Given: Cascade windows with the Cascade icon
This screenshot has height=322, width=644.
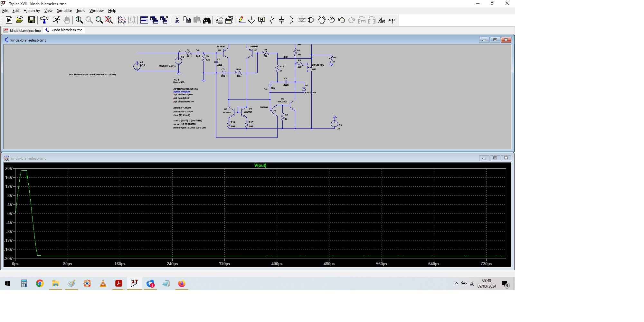Looking at the screenshot, I should (x=154, y=20).
